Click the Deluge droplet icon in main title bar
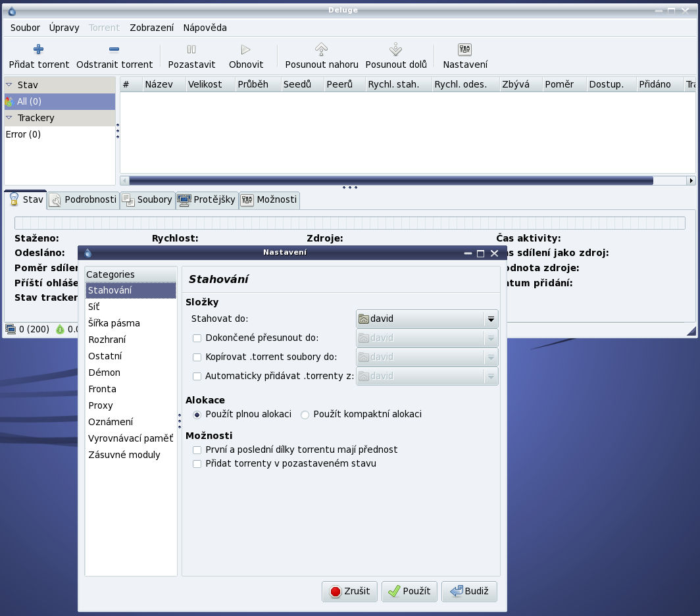Screen dimensions: 700x616 point(12,11)
